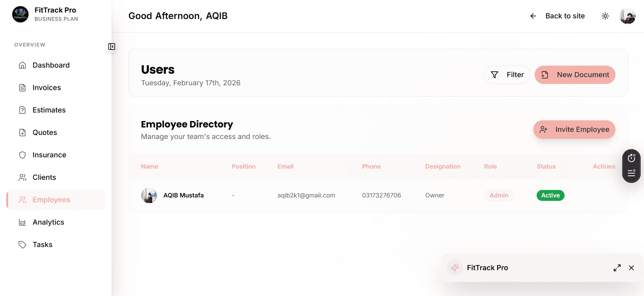Image resolution: width=644 pixels, height=296 pixels.
Task: Collapse the sidebar with the panel toggle icon
Action: [x=112, y=47]
